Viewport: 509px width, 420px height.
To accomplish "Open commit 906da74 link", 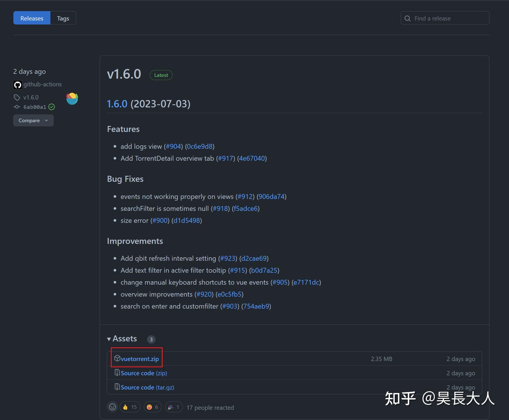I will coord(271,197).
